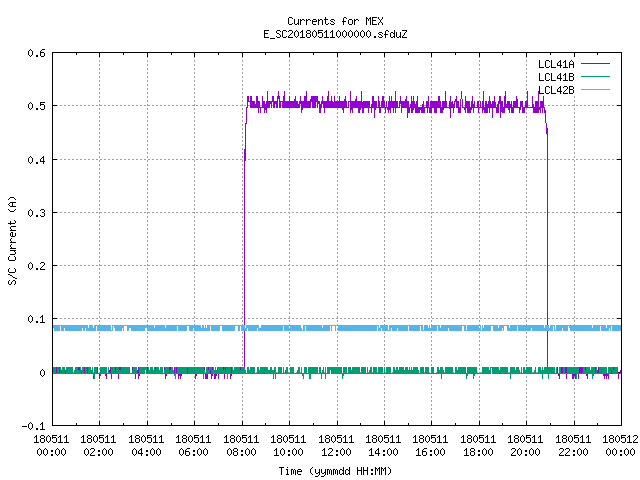Click the purple LCL41A legend line sample

[x=595, y=64]
